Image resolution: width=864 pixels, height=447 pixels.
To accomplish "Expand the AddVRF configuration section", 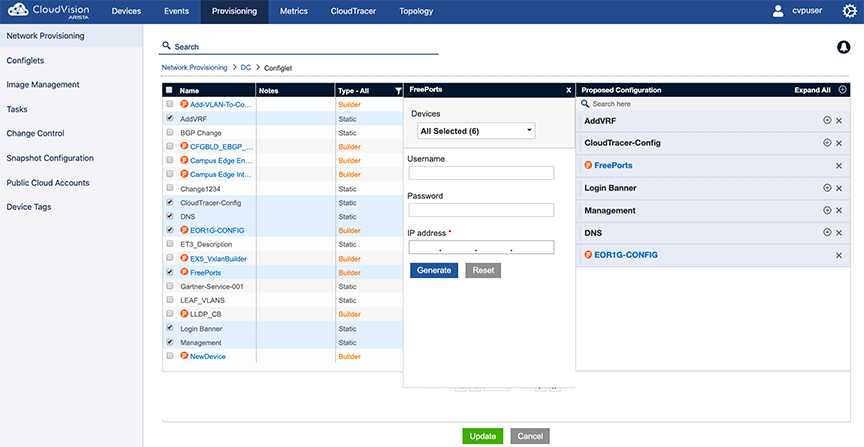I will (827, 120).
